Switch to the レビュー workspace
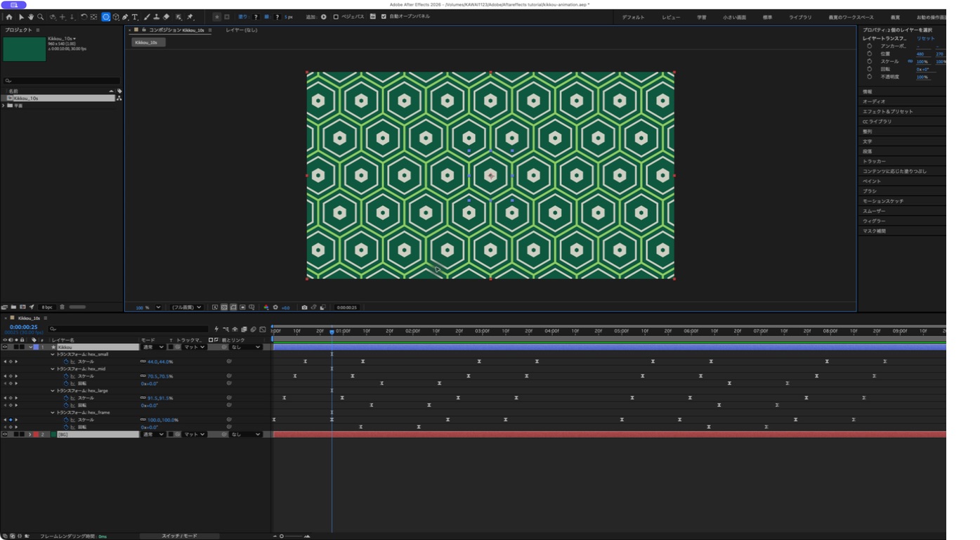The width and height of the screenshot is (980, 540). (671, 17)
